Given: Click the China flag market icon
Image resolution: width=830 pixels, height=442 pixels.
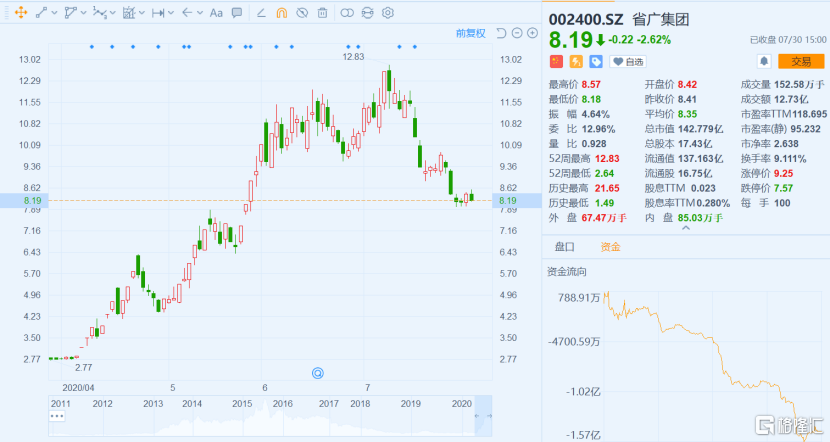Looking at the screenshot, I should tap(556, 61).
